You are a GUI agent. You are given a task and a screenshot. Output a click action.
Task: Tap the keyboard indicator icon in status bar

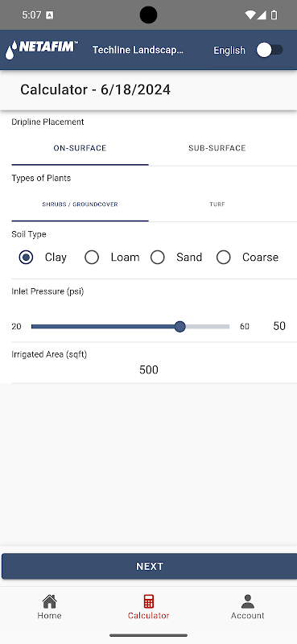[x=50, y=15]
